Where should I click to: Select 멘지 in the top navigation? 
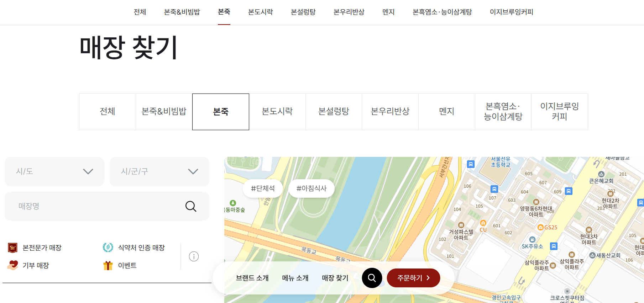coord(388,12)
